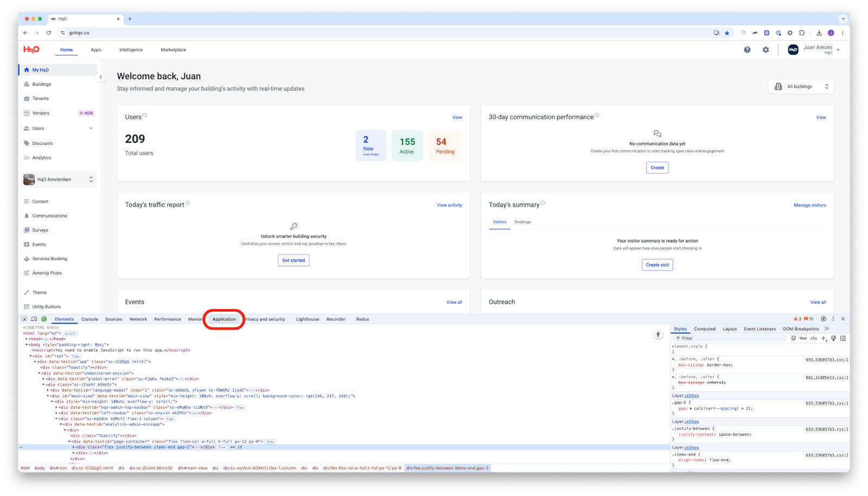
Task: Toggle the :hov element state panel
Action: pos(803,338)
